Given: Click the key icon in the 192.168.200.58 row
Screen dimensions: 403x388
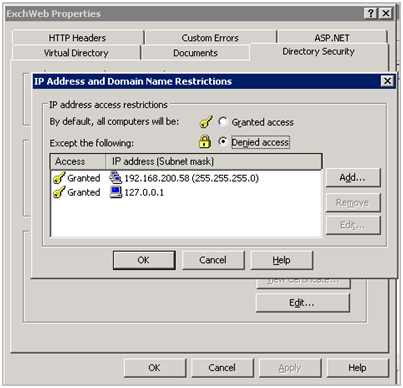Looking at the screenshot, I should click(59, 178).
